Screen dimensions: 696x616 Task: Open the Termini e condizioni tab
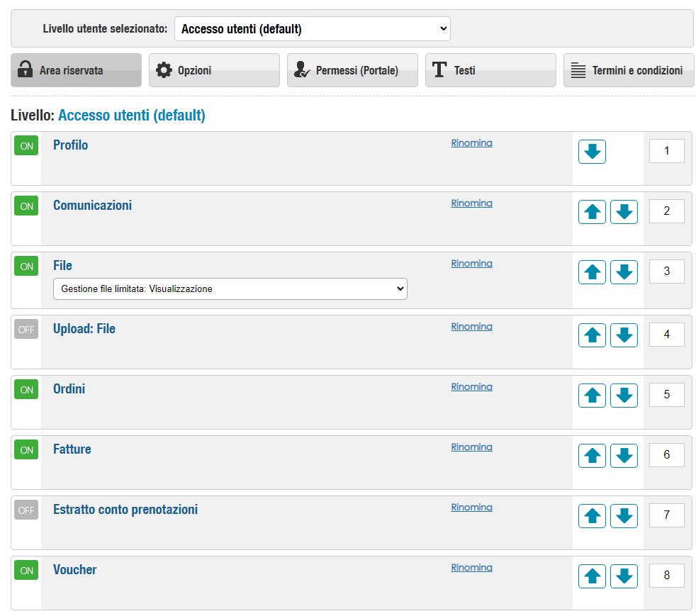629,70
